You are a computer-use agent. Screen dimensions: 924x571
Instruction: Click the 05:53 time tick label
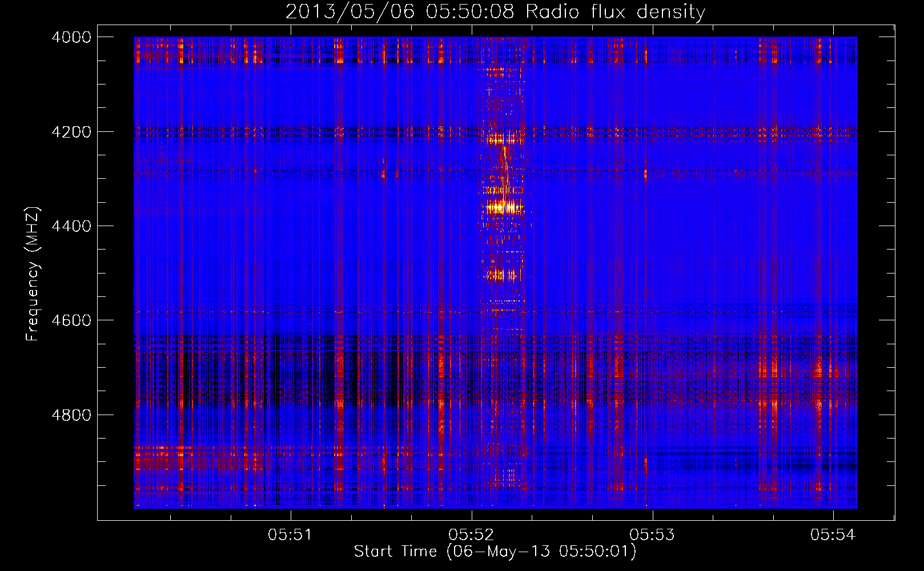652,534
